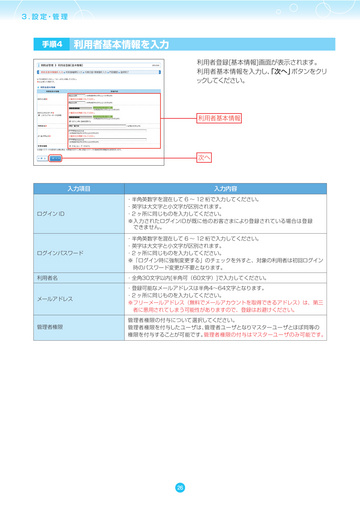Click the user name input field
This screenshot has height=509, width=360.
97,126
